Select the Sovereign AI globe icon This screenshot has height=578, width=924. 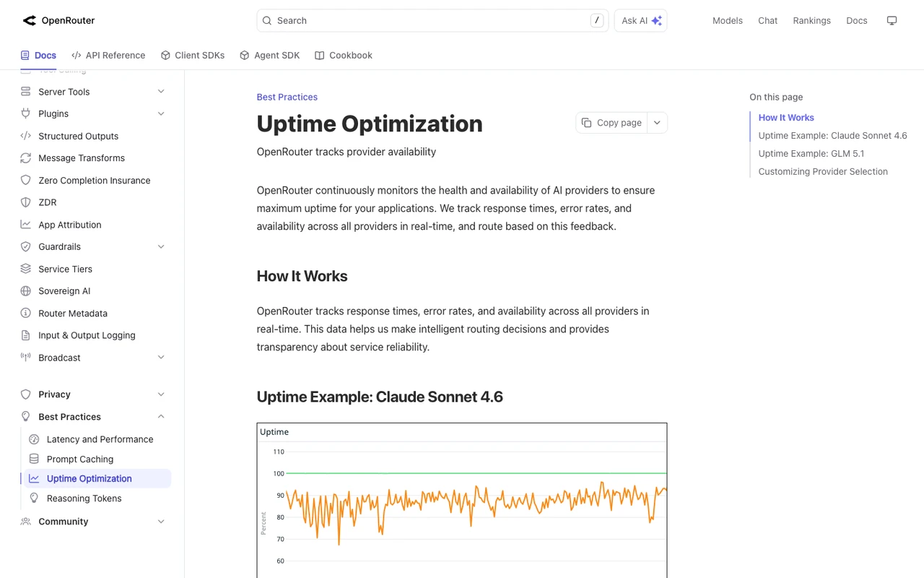tap(26, 290)
